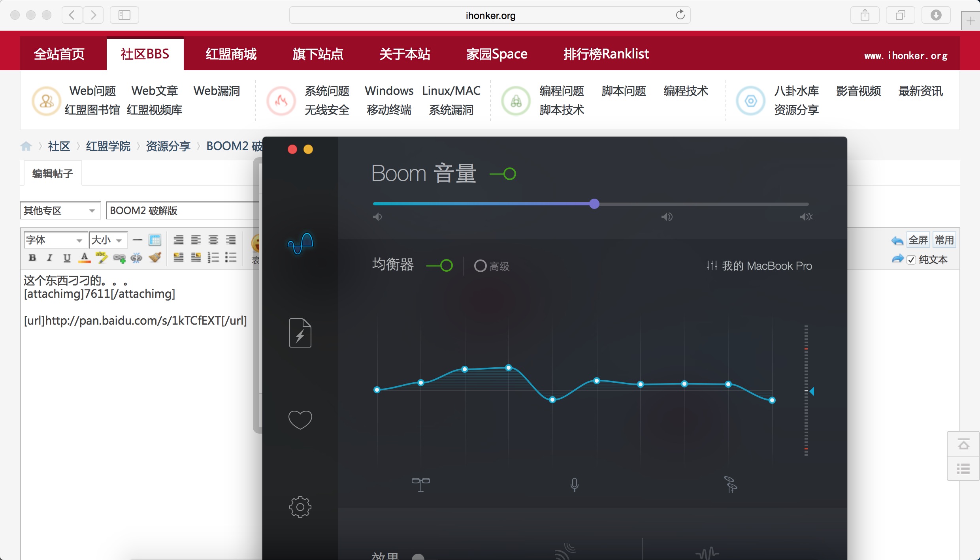Click the undo arrow in editor
The height and width of the screenshot is (560, 980).
[x=897, y=241]
